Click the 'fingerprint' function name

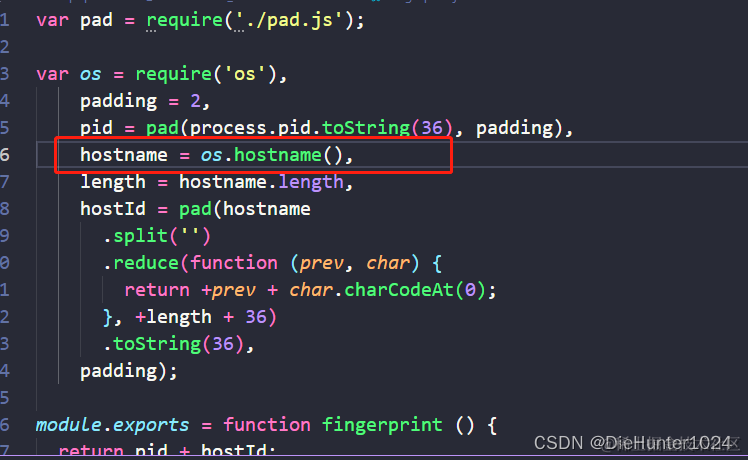pyautogui.click(x=382, y=425)
